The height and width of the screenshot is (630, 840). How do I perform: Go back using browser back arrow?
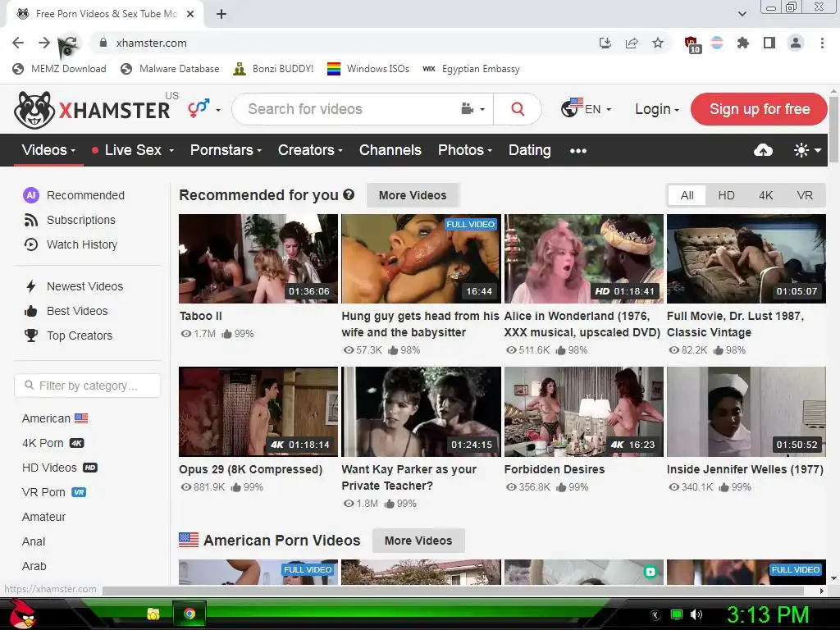point(18,43)
